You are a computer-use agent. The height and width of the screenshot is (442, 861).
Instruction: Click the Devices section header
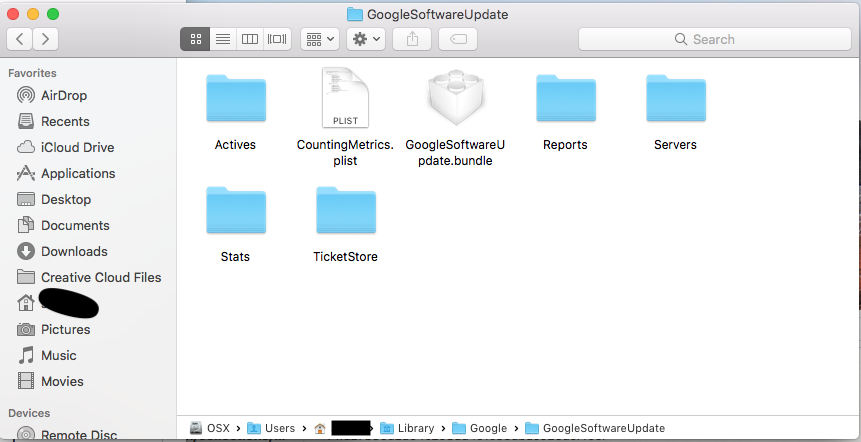tap(29, 413)
